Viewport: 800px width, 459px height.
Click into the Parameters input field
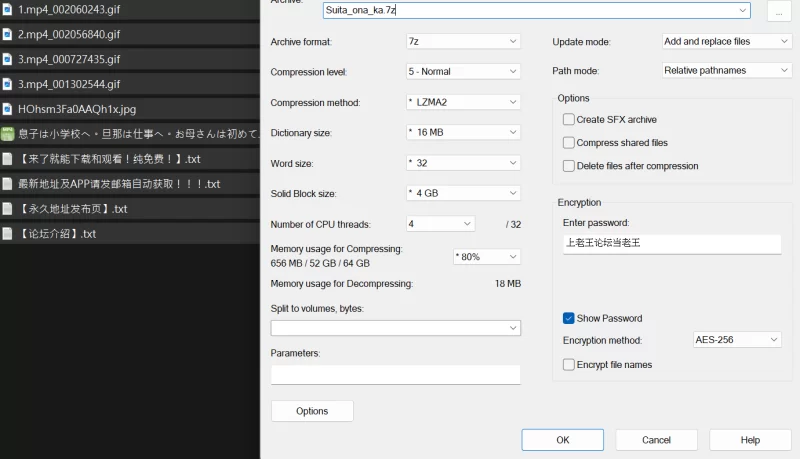tap(395, 374)
